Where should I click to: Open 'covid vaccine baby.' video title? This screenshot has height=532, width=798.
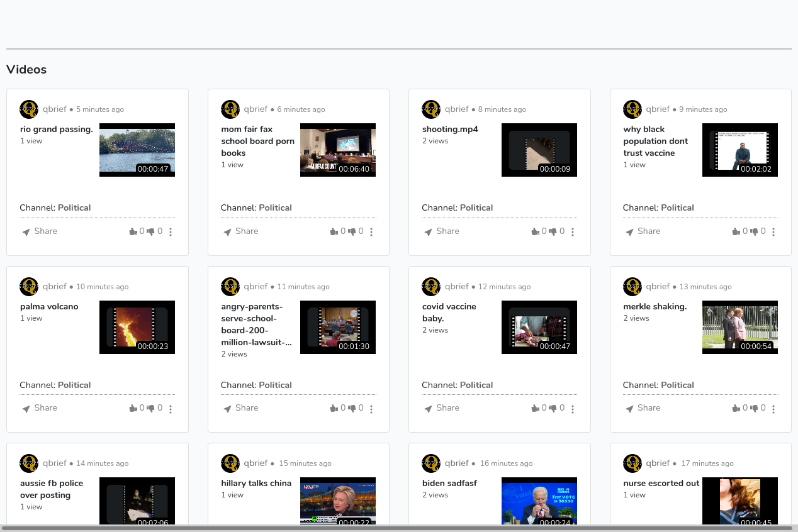point(449,313)
